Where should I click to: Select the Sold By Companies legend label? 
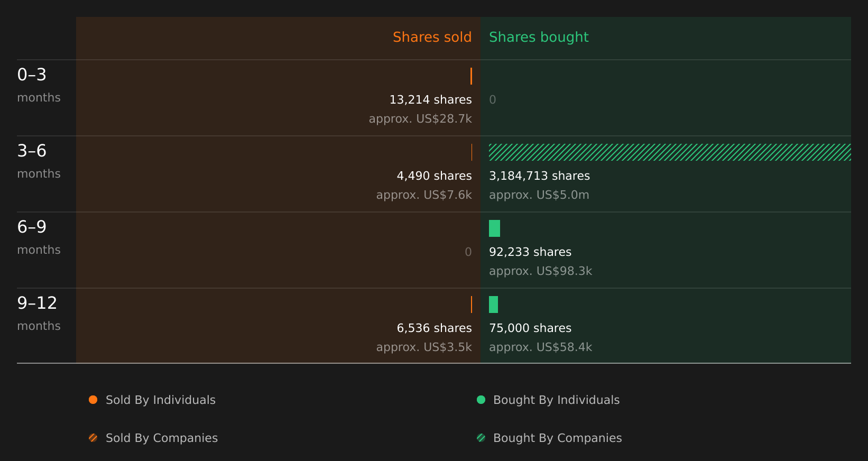point(162,438)
